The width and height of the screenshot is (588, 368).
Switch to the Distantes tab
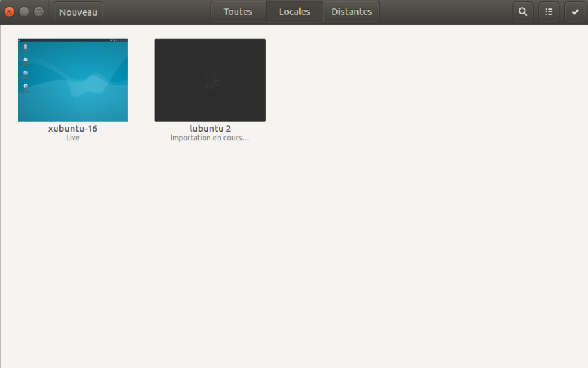(351, 12)
